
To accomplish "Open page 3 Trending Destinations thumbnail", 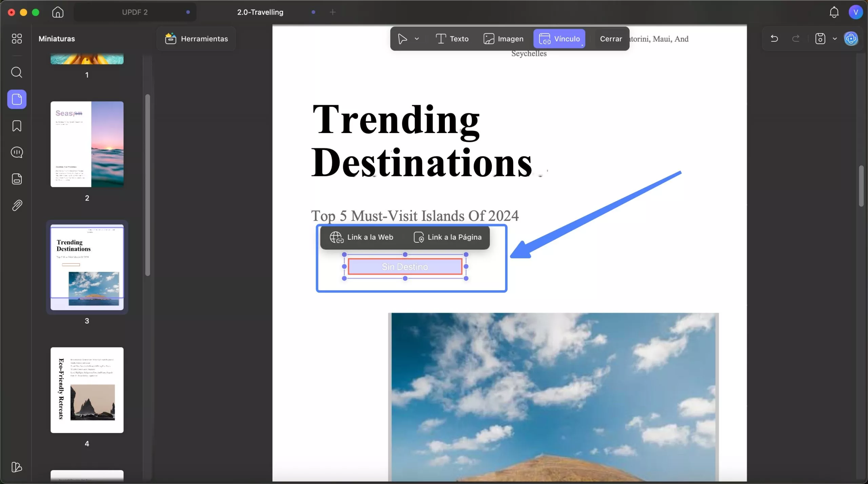I will (x=87, y=267).
